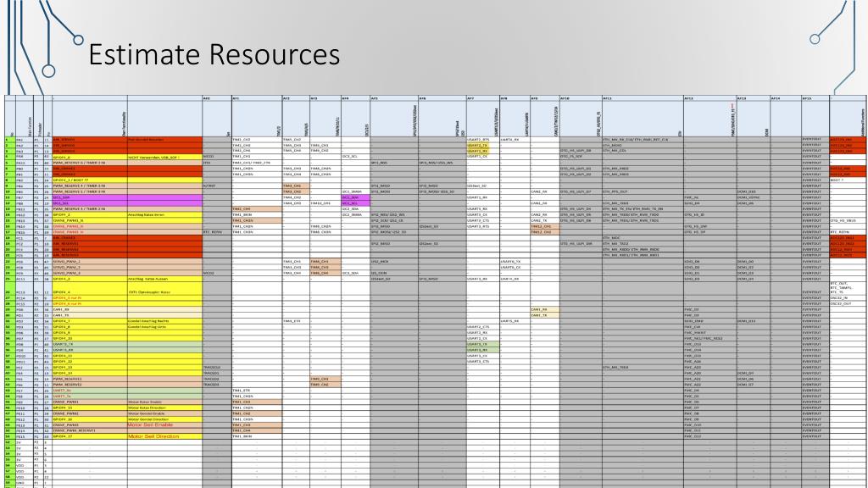Click the green USART3_RX cell under AF7
Image resolution: width=868 pixels, height=488 pixels.
(x=482, y=350)
